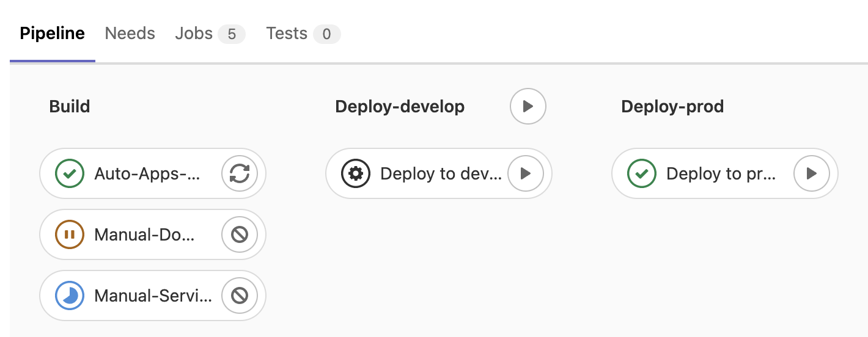Open the Deploy to pr job
Image resolution: width=868 pixels, height=337 pixels.
point(721,174)
